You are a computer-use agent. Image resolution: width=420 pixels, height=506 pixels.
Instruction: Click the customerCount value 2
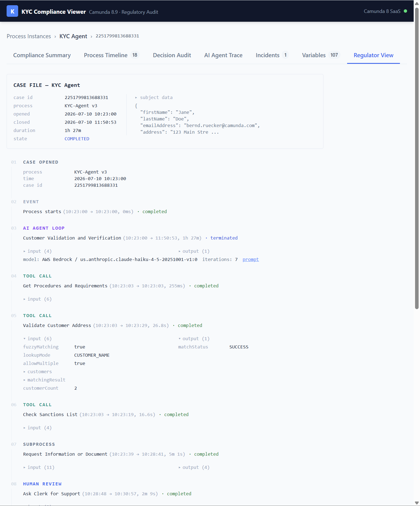[76, 388]
